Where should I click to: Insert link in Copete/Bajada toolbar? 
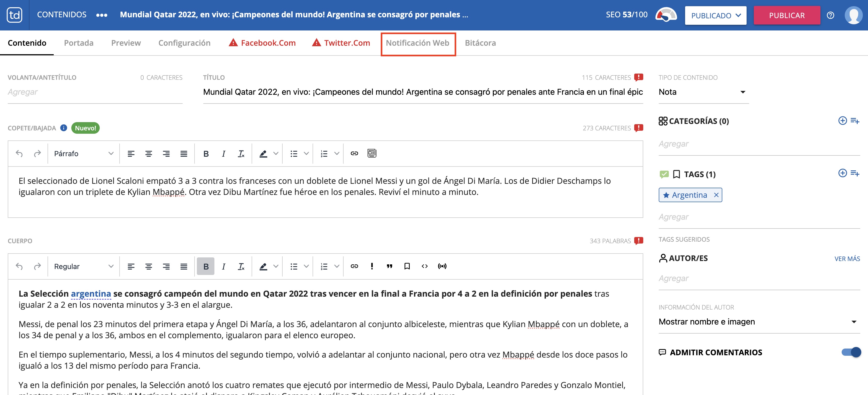(x=354, y=154)
